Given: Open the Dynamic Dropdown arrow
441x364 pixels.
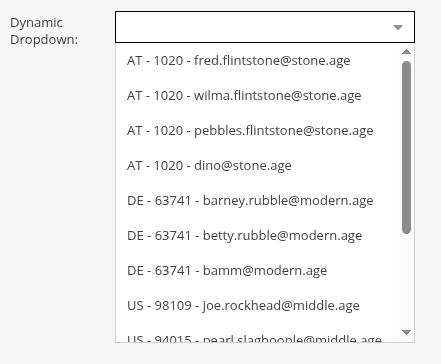Looking at the screenshot, I should pyautogui.click(x=398, y=27).
